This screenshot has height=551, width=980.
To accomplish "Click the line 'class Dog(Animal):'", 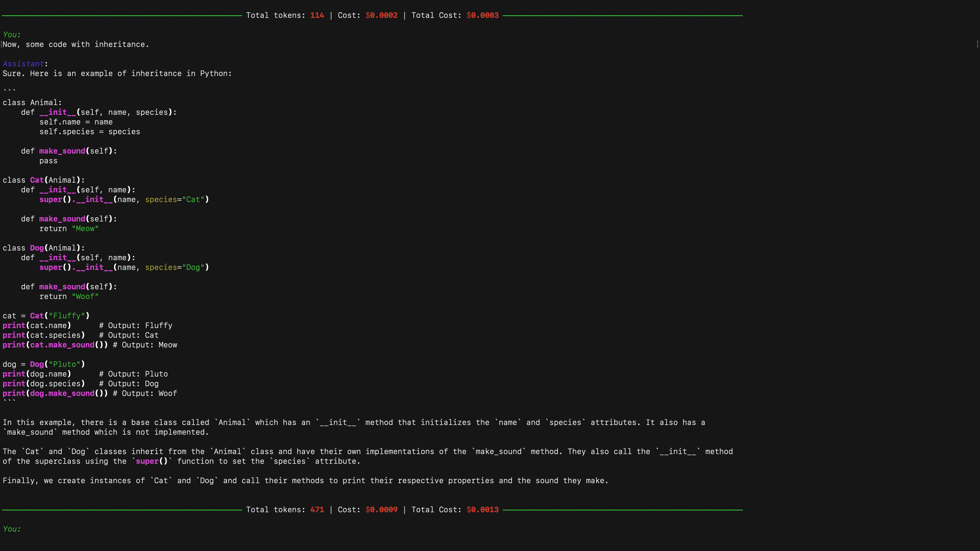I will click(44, 248).
